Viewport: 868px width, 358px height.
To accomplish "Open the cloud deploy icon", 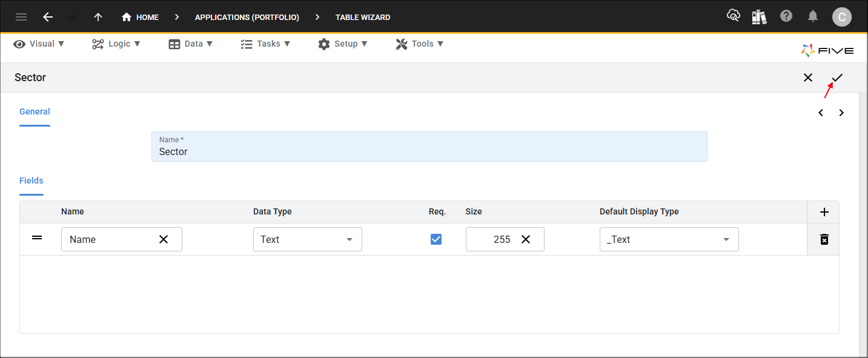I will (x=734, y=16).
